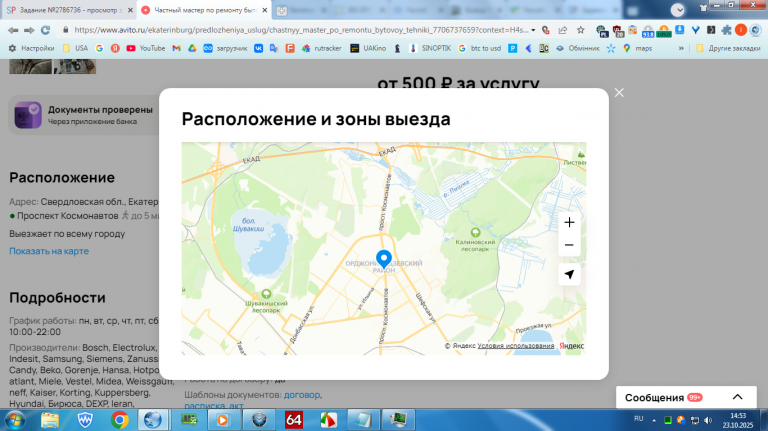Screen dimensions: 768x431
Task: Click 'Показать на карте' link
Action: (x=49, y=251)
